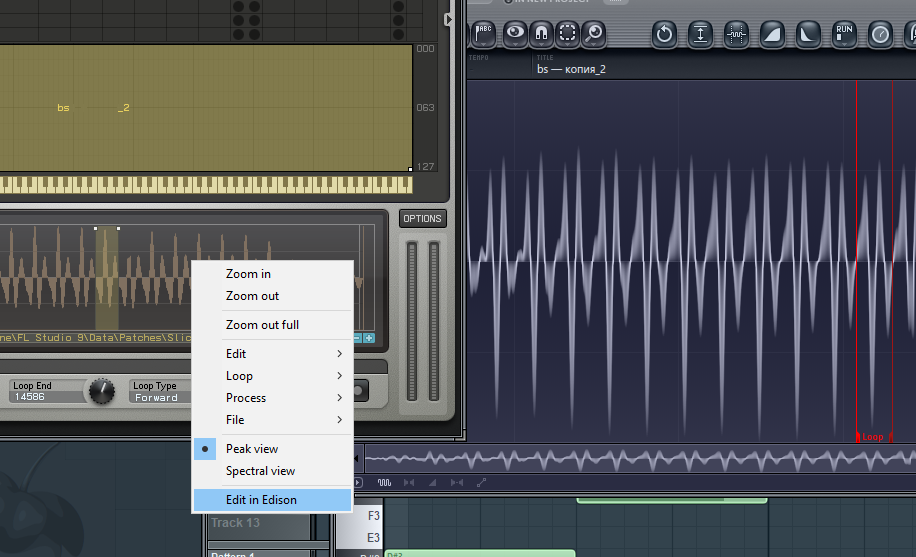Click the collapse arrow at top of sampler panel
The height and width of the screenshot is (557, 916).
click(x=448, y=19)
